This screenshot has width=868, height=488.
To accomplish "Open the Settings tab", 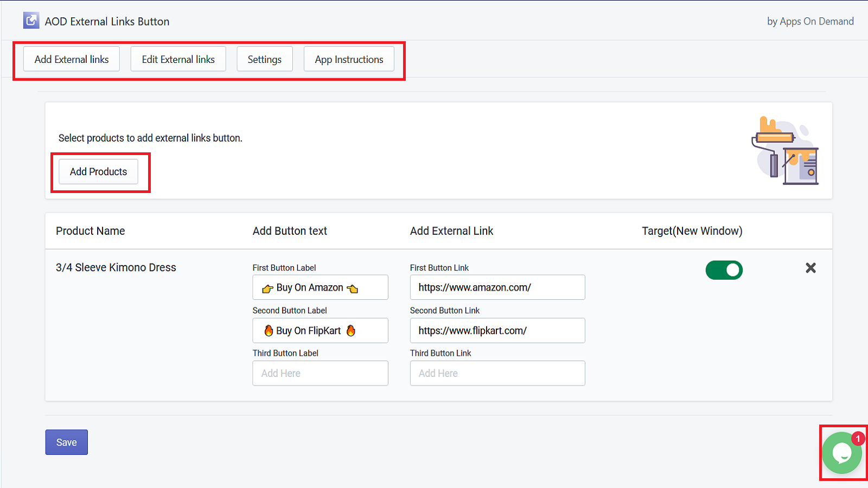I will pos(264,59).
